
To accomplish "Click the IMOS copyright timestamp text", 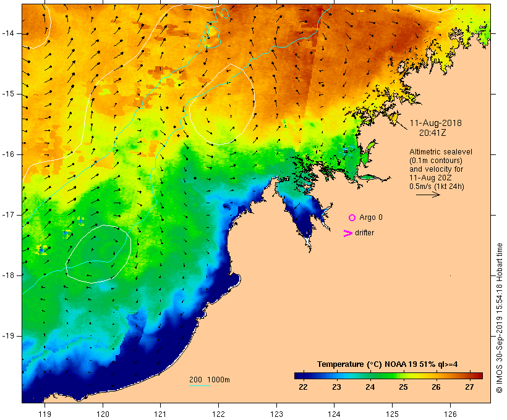I will tap(500, 318).
